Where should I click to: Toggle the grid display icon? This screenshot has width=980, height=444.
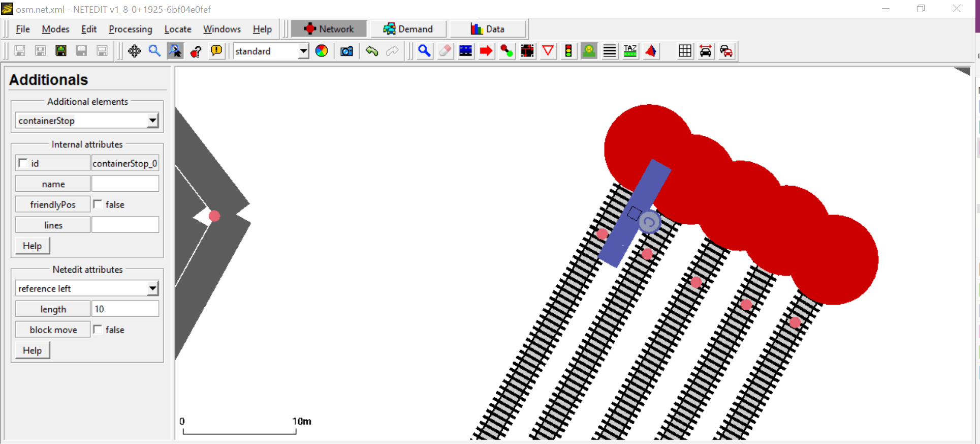tap(685, 51)
